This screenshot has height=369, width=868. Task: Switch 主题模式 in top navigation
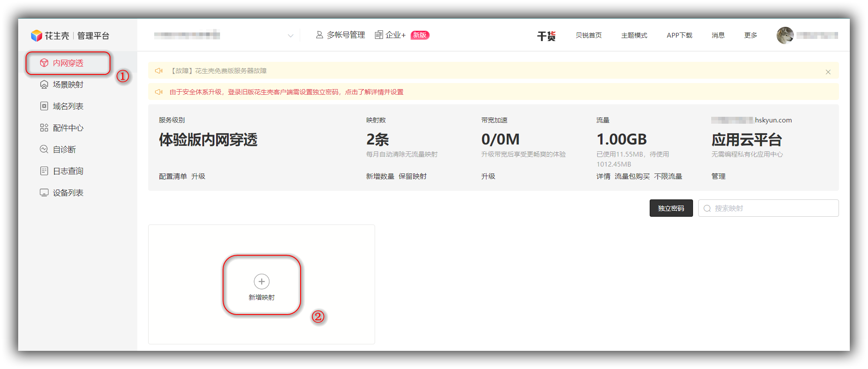pyautogui.click(x=634, y=35)
